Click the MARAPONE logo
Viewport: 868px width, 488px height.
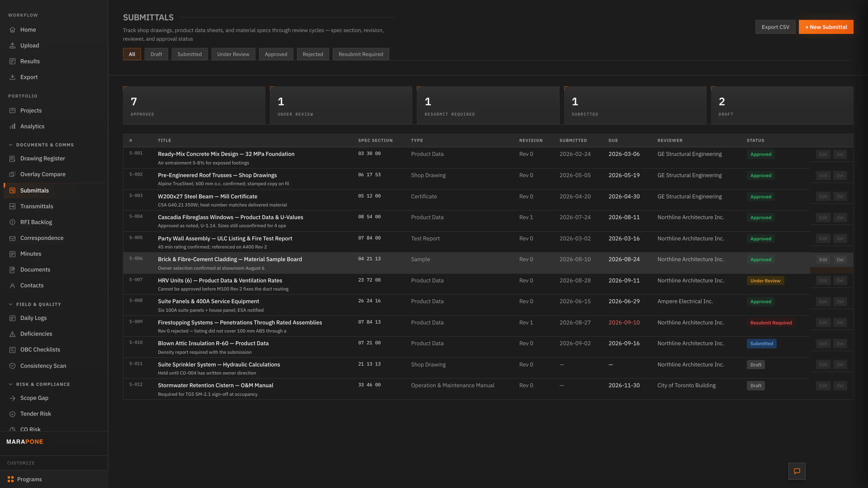coord(25,442)
